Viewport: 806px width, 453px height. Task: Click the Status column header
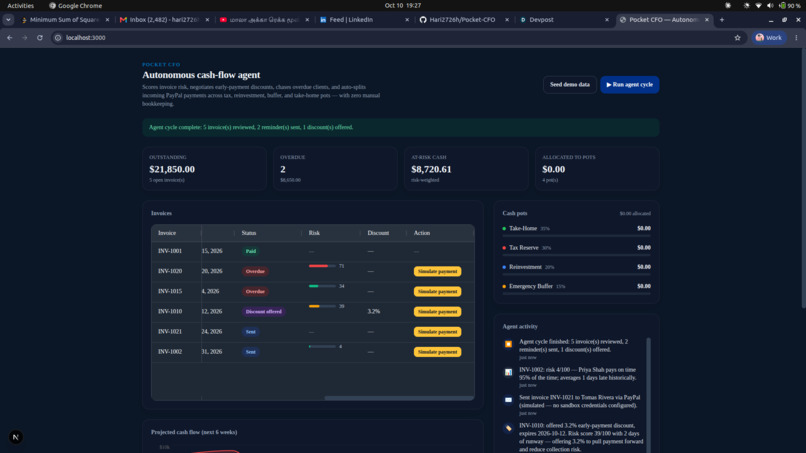click(249, 233)
